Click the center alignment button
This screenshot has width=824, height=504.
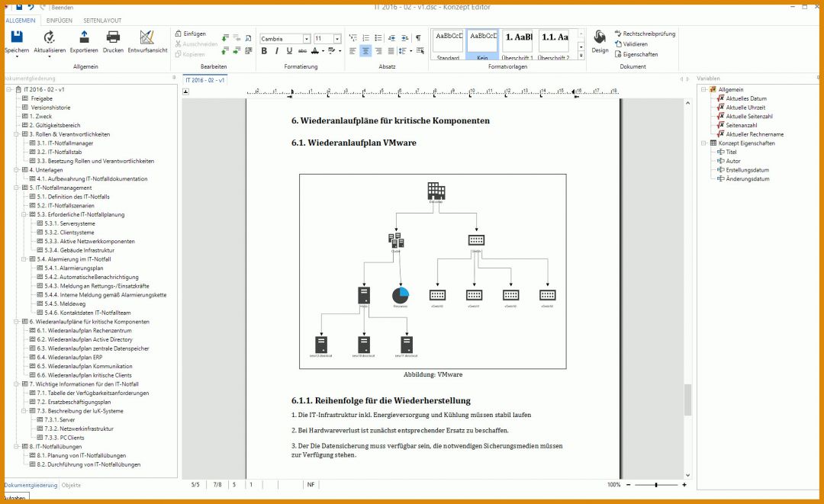tap(365, 51)
